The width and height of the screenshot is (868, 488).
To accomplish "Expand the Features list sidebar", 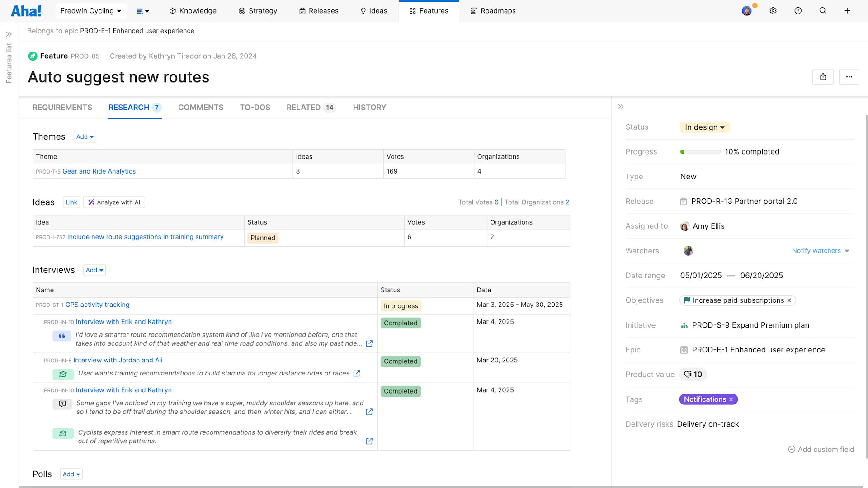I will point(9,34).
